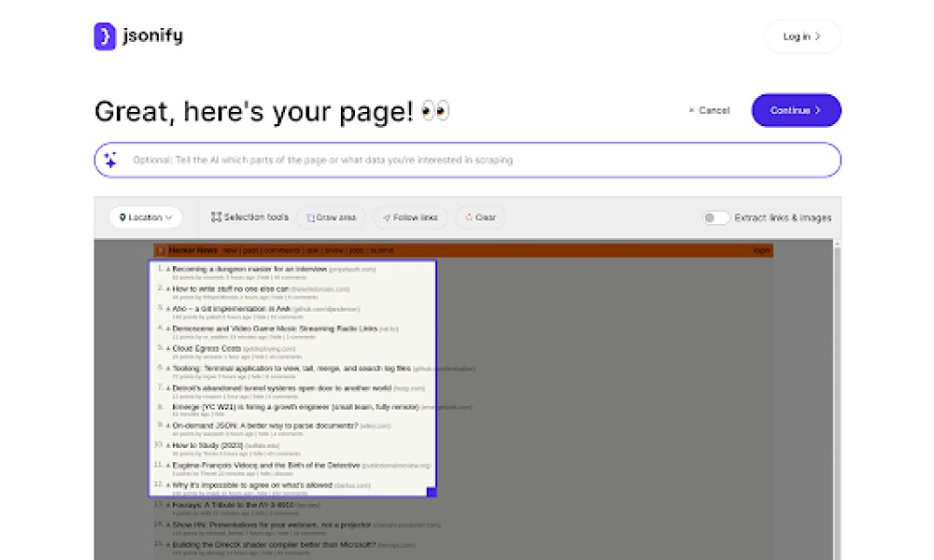Open 'show' in Hacker News nav
934x560 pixels.
(334, 250)
